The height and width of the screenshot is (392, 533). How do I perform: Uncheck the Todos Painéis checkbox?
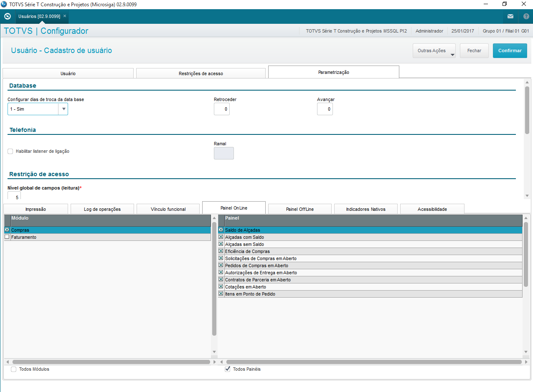point(228,369)
